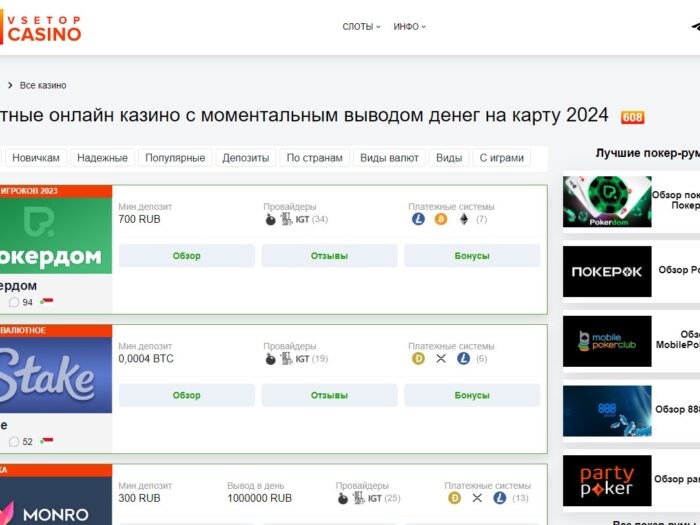Click the 608 casino count badge
The width and height of the screenshot is (700, 525).
(632, 117)
